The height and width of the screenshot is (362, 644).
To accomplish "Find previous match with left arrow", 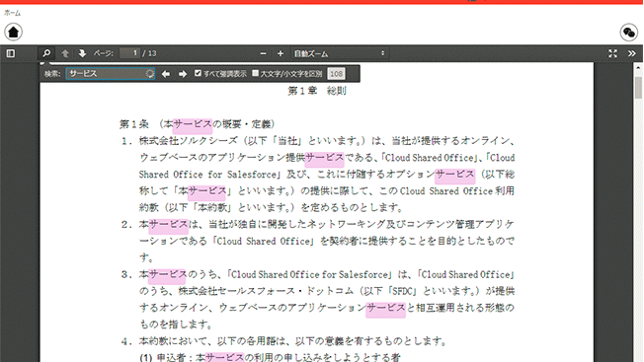I will [x=166, y=74].
